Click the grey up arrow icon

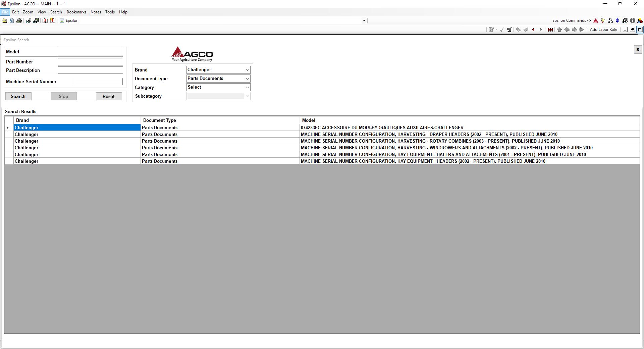click(x=559, y=30)
